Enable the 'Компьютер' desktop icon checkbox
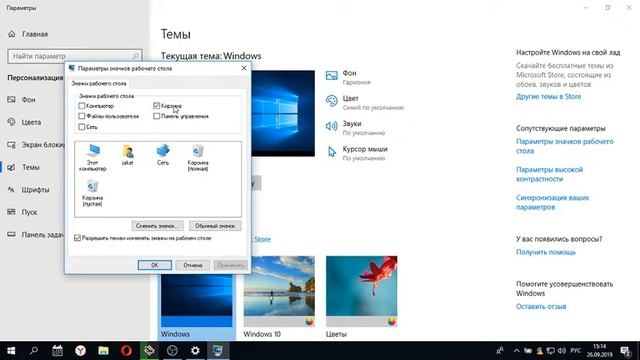640x360 pixels. [x=82, y=106]
